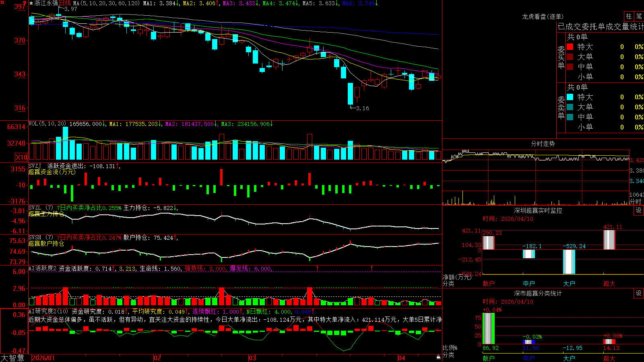The image size is (644, 362).
Task: Click the dark red 大单 swatch under 委买单
Action: pos(570,57)
